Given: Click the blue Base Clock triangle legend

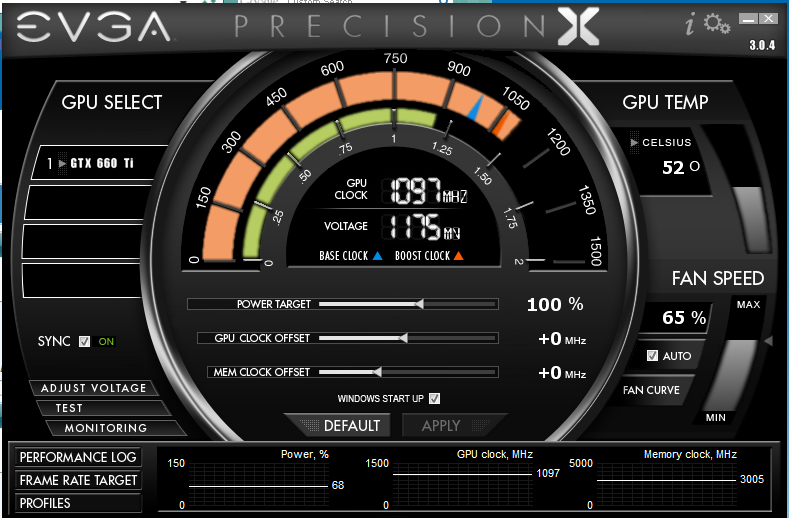Looking at the screenshot, I should [x=377, y=256].
